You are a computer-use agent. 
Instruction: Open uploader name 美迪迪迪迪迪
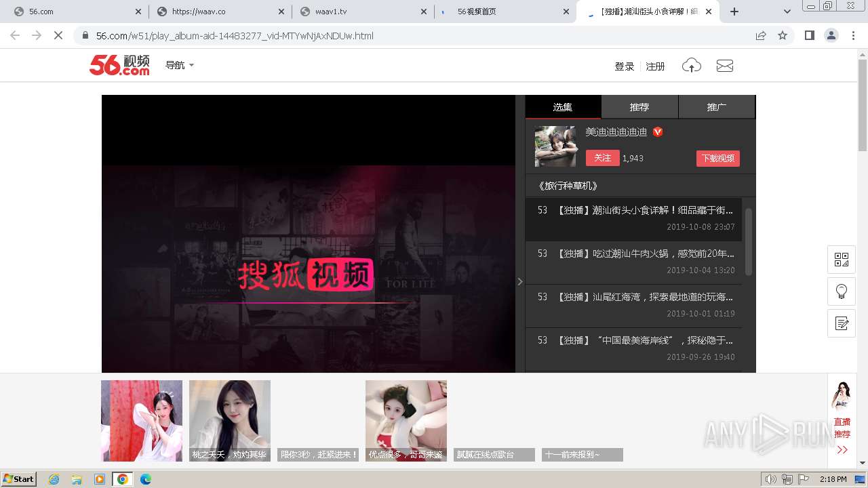coord(616,131)
